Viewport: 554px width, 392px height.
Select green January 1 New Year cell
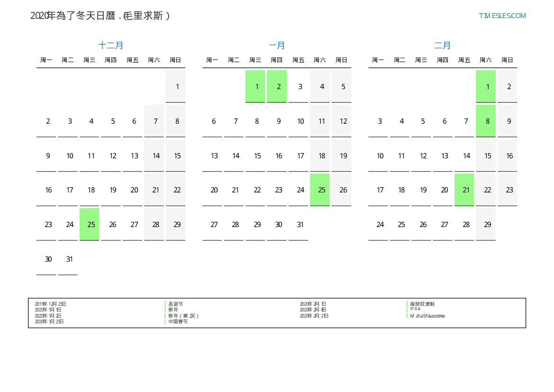pyautogui.click(x=255, y=86)
